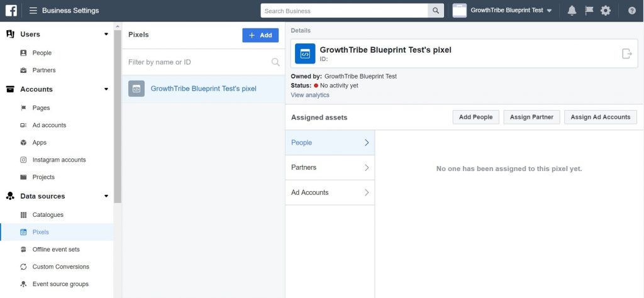Open the People item under Users

tap(42, 53)
